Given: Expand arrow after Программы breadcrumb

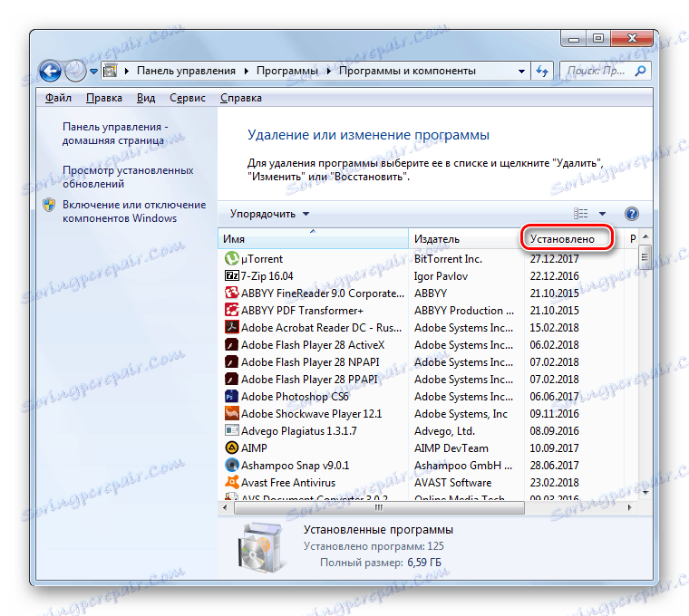Looking at the screenshot, I should point(328,72).
